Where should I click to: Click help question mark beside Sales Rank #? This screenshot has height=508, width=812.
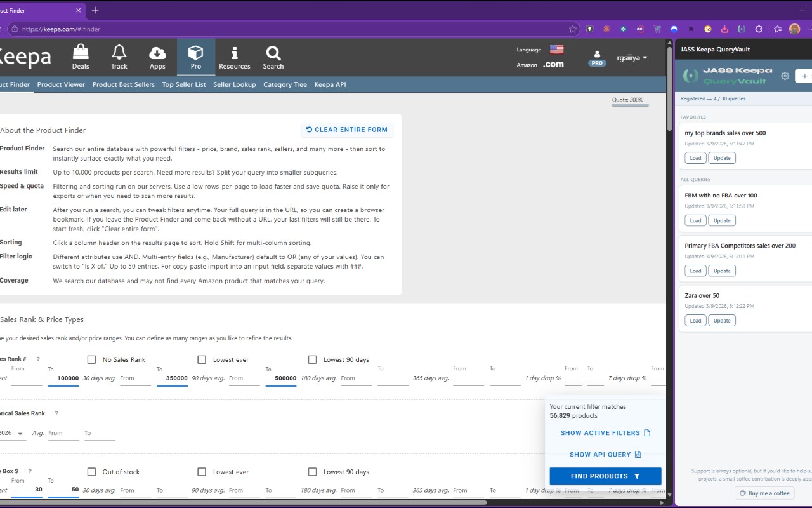tap(38, 359)
